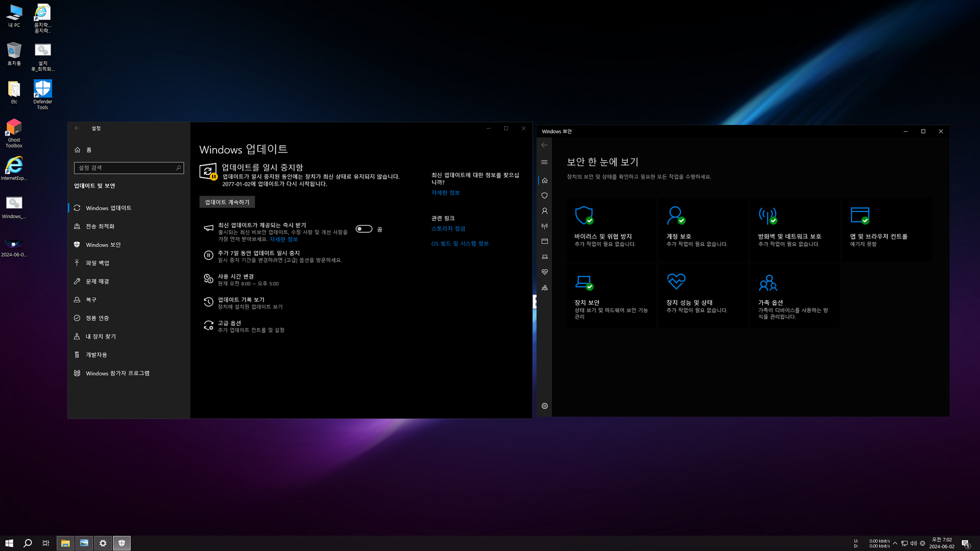Toggle 최신 업데이트 즉시 받기 switch
The height and width of the screenshot is (551, 980).
click(364, 229)
